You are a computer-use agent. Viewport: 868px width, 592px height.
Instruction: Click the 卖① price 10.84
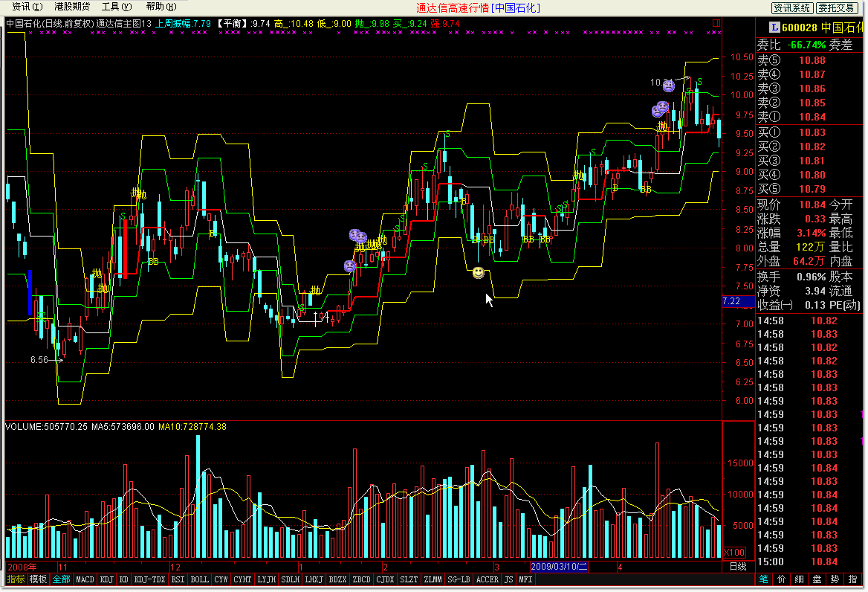point(812,117)
